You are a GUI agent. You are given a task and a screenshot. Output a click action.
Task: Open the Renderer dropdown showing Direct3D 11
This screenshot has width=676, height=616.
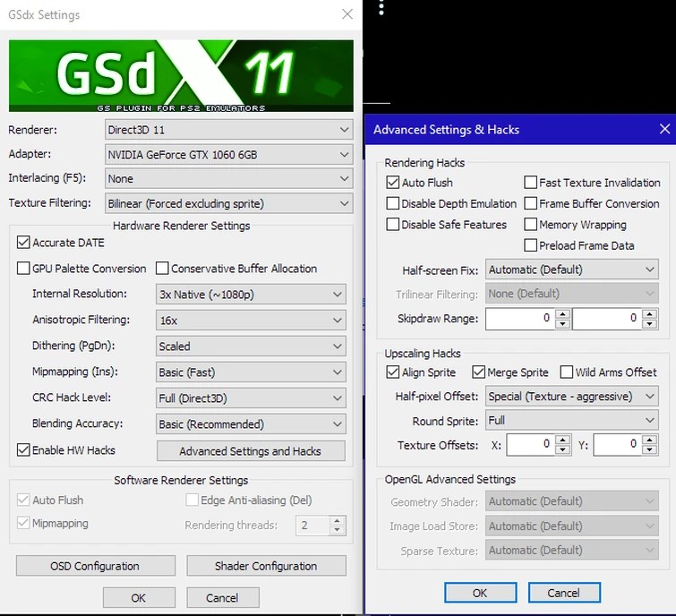click(x=229, y=130)
